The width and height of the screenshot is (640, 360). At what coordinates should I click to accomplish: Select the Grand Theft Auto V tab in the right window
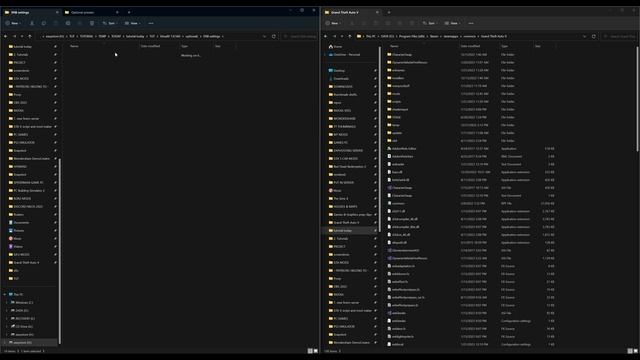[351, 13]
